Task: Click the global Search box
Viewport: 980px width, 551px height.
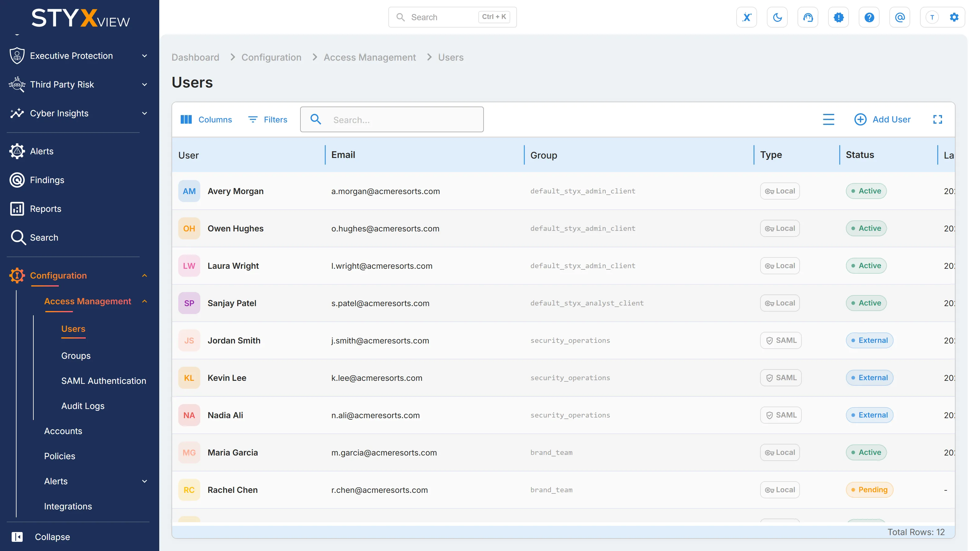Action: [452, 17]
